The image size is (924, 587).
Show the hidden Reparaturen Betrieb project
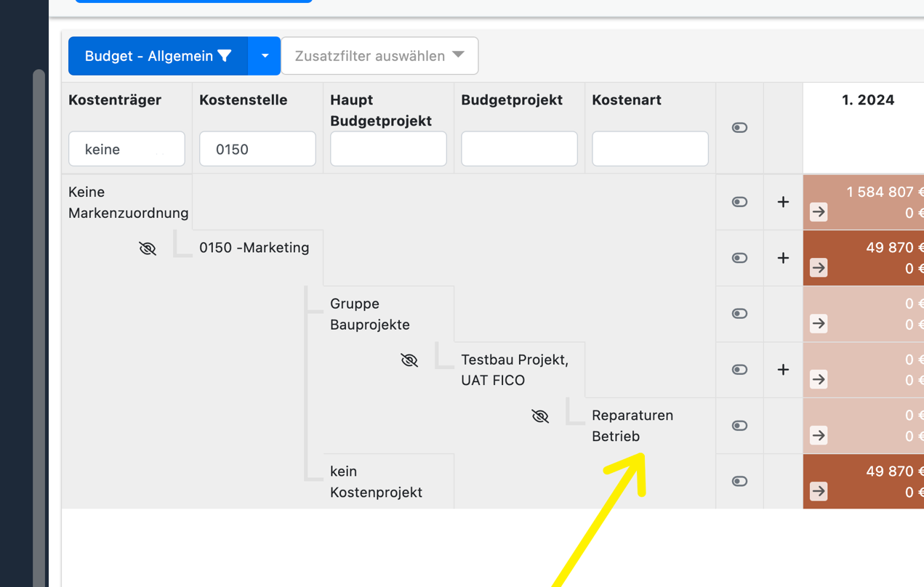pos(540,416)
